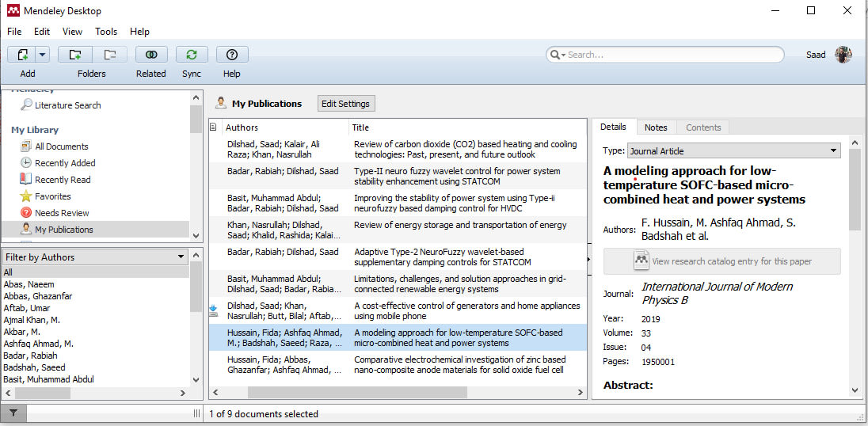The width and height of the screenshot is (868, 426).
Task: Open the Favorites folder
Action: click(52, 196)
